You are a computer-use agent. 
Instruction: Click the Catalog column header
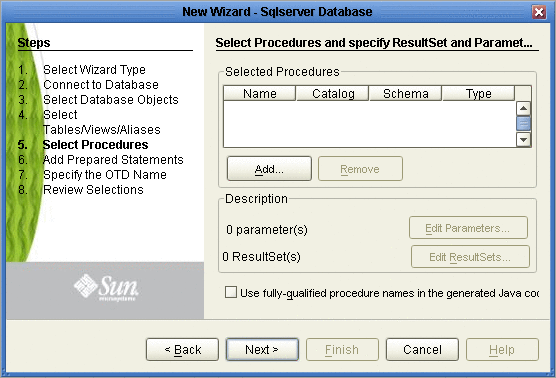click(x=333, y=94)
